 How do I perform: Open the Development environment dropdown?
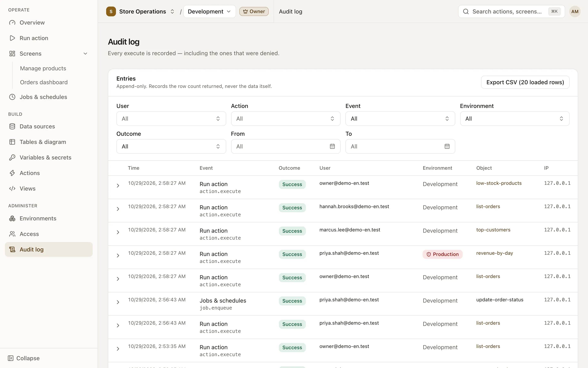[209, 11]
